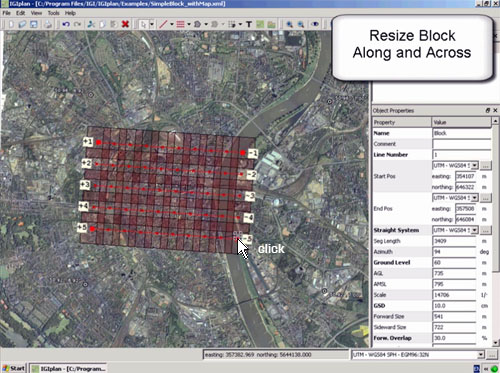Click the Save (floppy disk) toolbar icon
500x373 pixels.
click(34, 24)
